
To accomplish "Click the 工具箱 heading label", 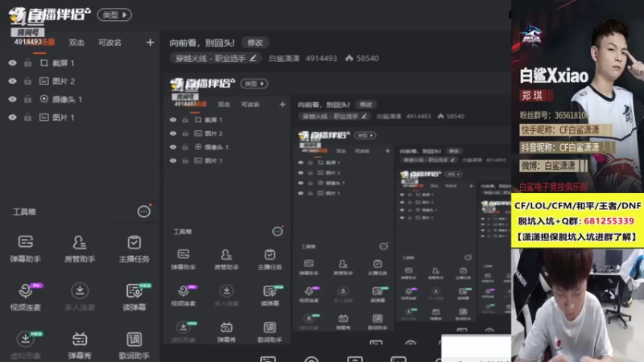I will tap(24, 212).
